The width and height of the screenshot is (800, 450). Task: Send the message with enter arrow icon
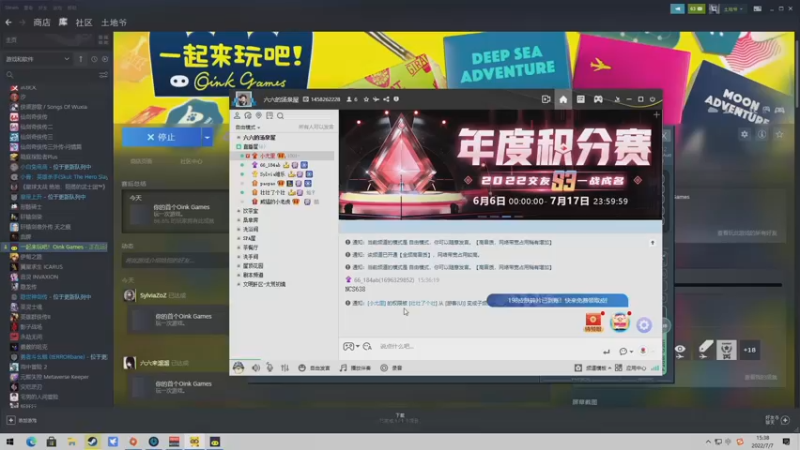tap(606, 351)
